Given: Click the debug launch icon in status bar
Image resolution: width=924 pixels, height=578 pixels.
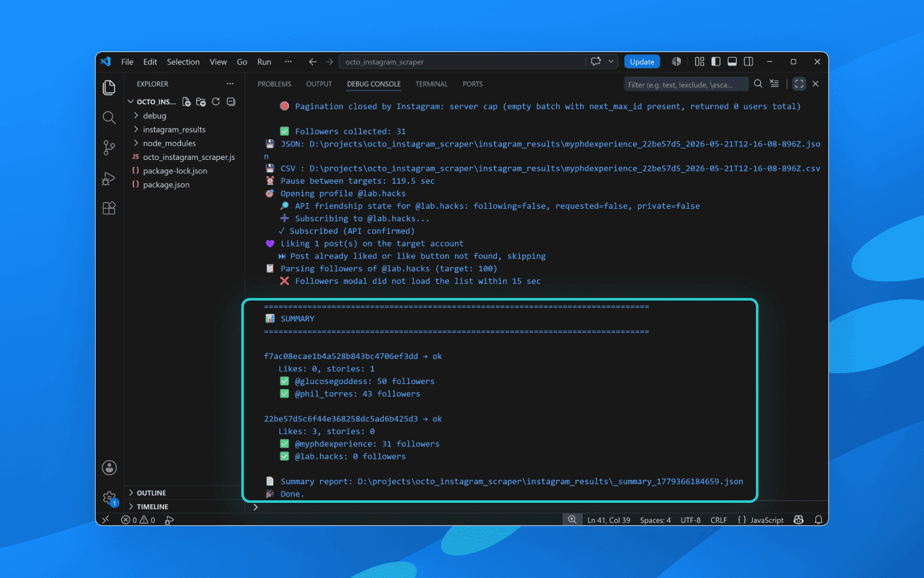Looking at the screenshot, I should coord(169,520).
